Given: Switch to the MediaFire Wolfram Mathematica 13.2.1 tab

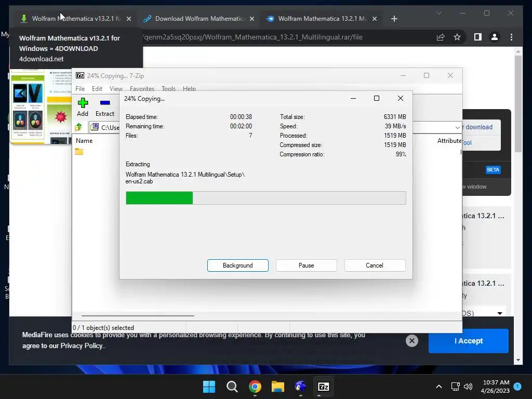Looking at the screenshot, I should (x=322, y=19).
